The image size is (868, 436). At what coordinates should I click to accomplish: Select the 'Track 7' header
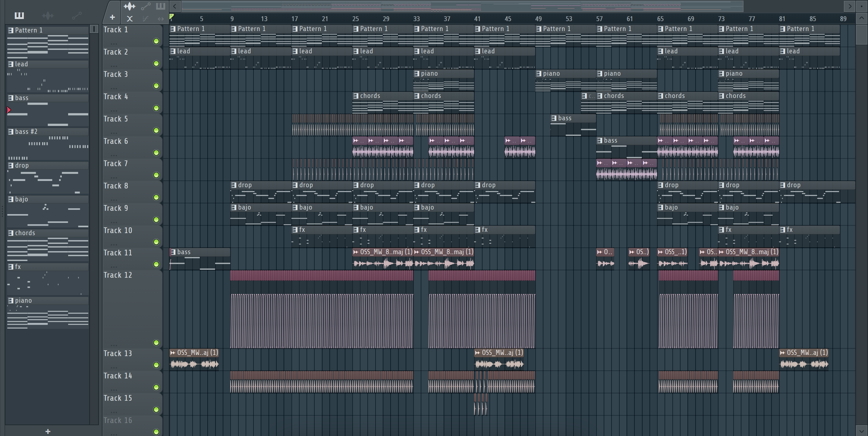[x=132, y=169]
